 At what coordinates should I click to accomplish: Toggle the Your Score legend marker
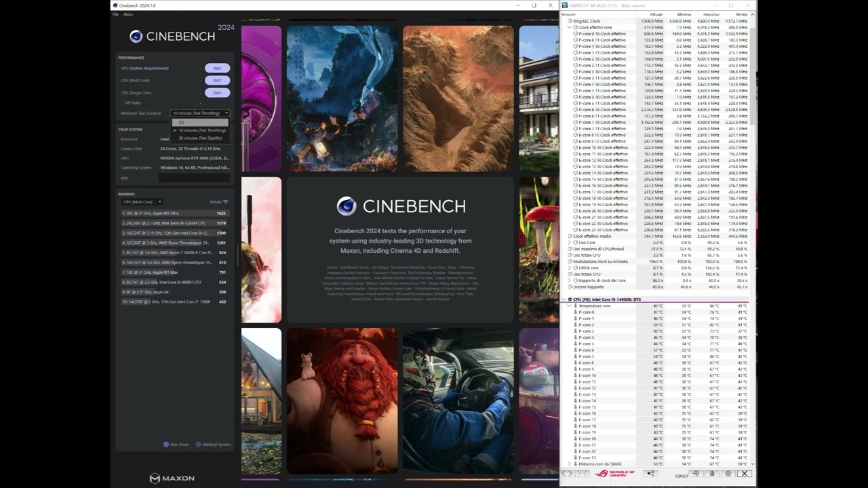pos(166,445)
